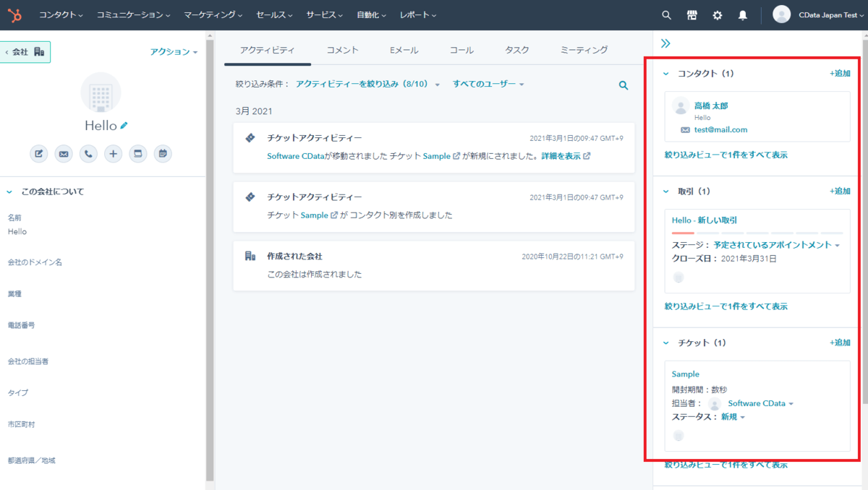Click the account avatar next to CData Japan Test
Viewport: 868px width, 490px height.
pyautogui.click(x=781, y=14)
